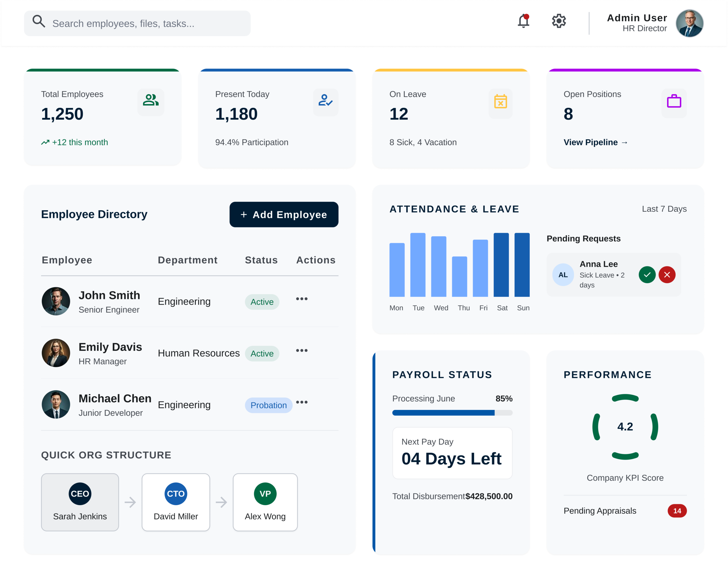Click Emily Davis's avatar photo
The height and width of the screenshot is (577, 728).
click(56, 353)
